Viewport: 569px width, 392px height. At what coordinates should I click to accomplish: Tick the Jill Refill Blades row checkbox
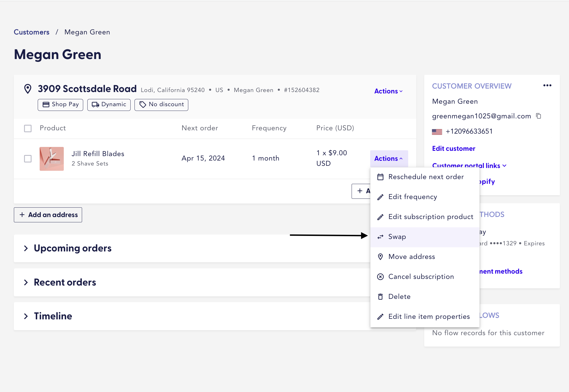[x=28, y=159]
